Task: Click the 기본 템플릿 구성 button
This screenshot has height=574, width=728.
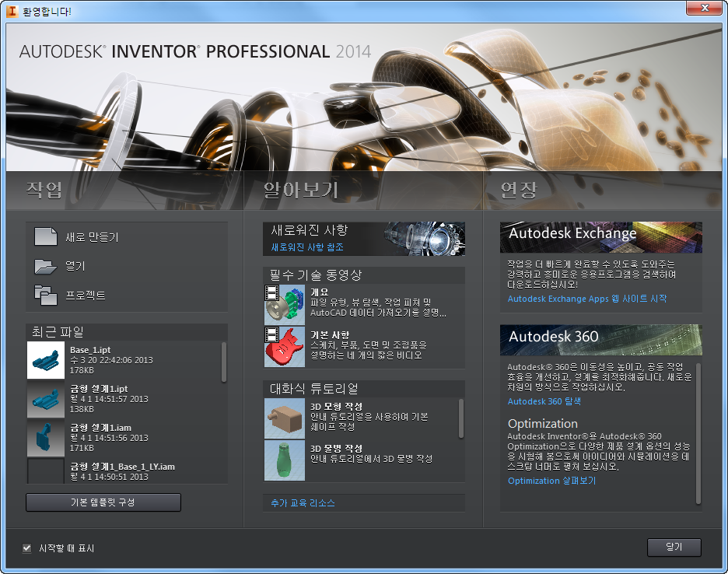Action: click(103, 502)
